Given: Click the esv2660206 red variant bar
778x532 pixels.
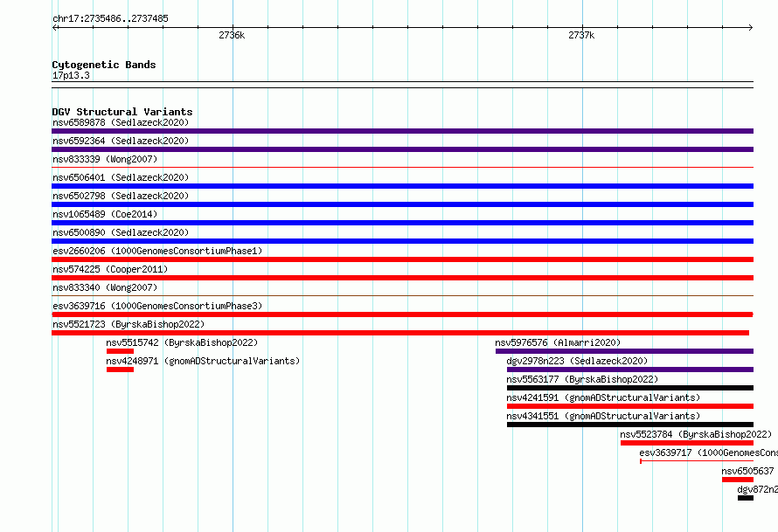Looking at the screenshot, I should pos(402,259).
